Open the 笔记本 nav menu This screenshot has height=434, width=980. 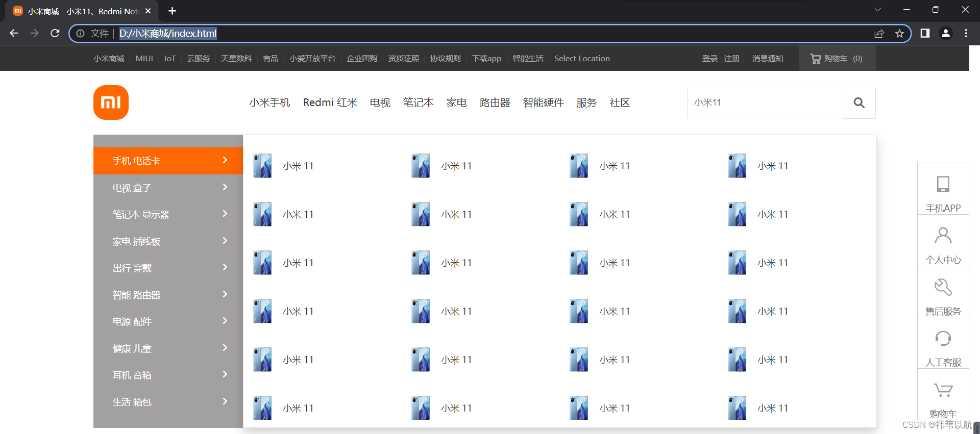pos(419,103)
